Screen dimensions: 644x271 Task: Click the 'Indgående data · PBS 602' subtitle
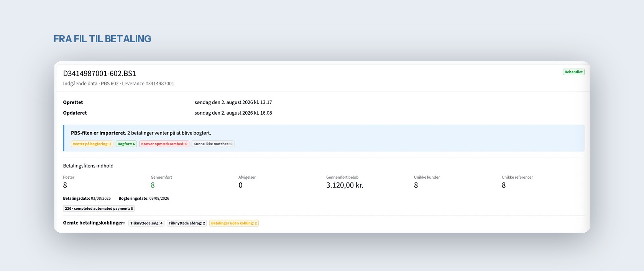(91, 84)
